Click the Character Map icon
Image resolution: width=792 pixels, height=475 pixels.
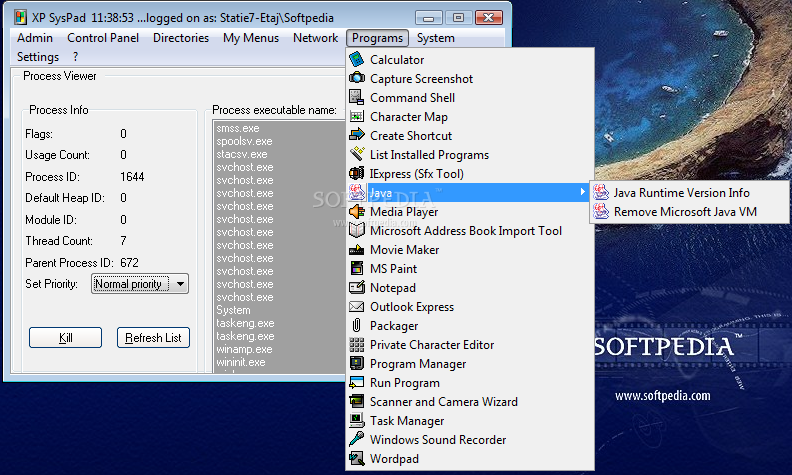click(x=357, y=117)
